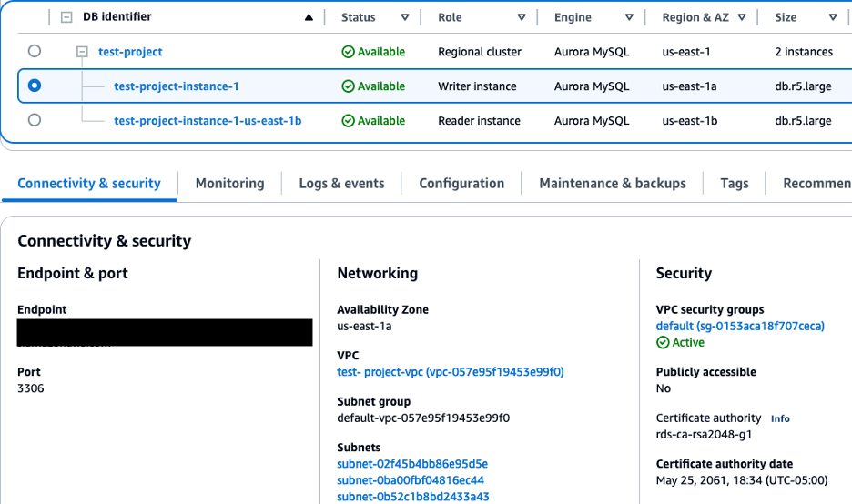Collapse all rows via DB identifier header box
This screenshot has height=504, width=852.
(x=66, y=17)
